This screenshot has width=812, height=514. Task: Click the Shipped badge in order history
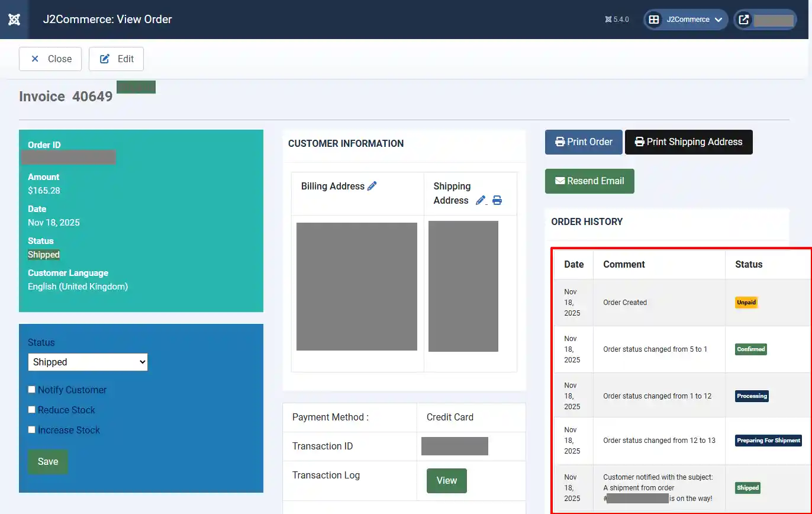click(747, 488)
